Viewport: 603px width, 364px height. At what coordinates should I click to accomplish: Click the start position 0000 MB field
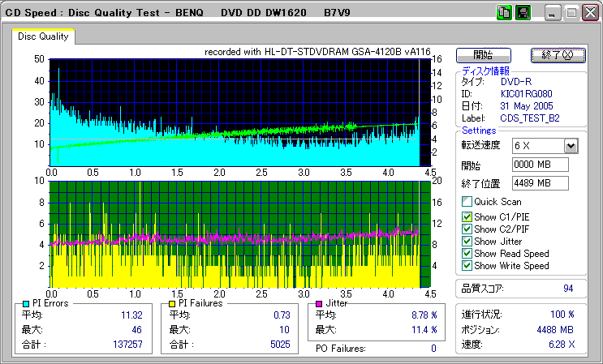541,165
